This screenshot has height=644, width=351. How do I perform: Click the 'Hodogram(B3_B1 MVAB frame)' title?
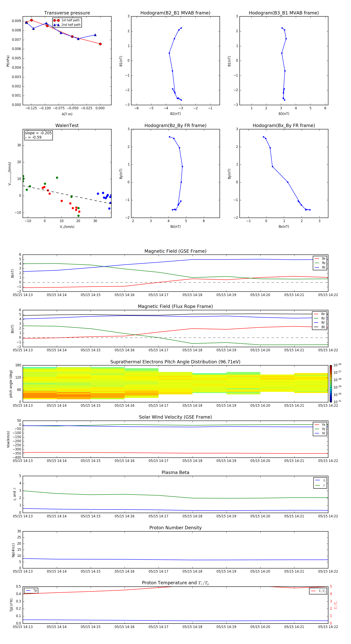(284, 13)
